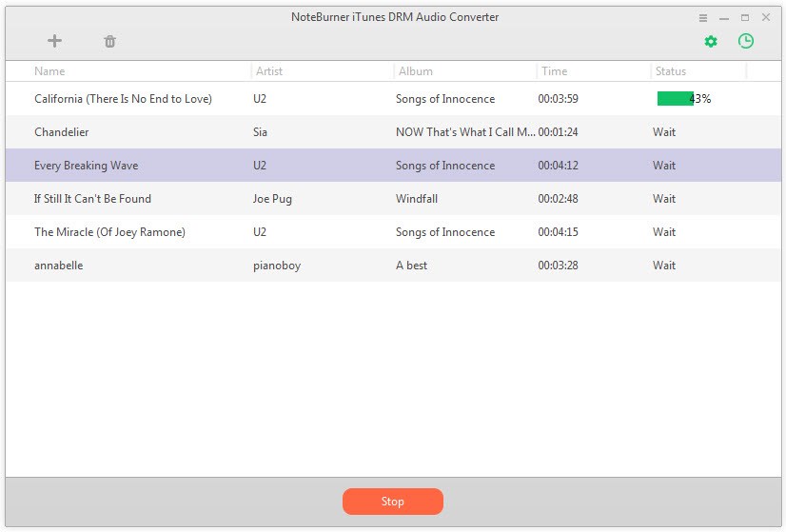Sort by the Status column header

671,71
